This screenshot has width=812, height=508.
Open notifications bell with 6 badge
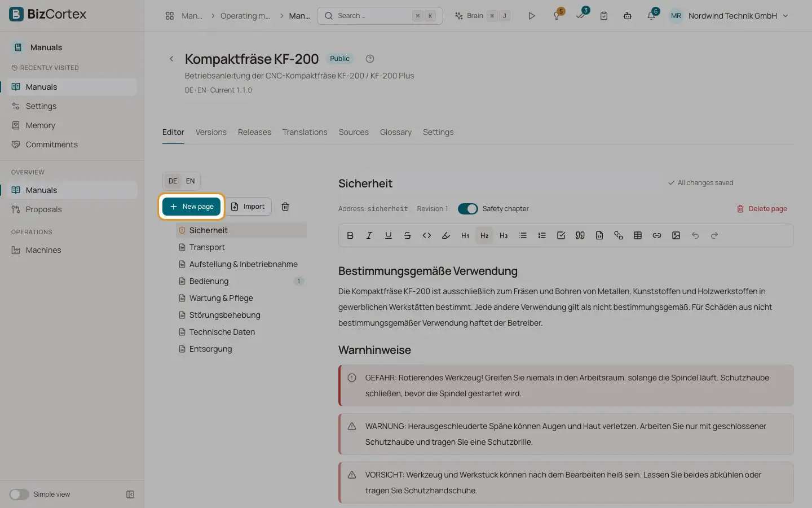coord(651,16)
